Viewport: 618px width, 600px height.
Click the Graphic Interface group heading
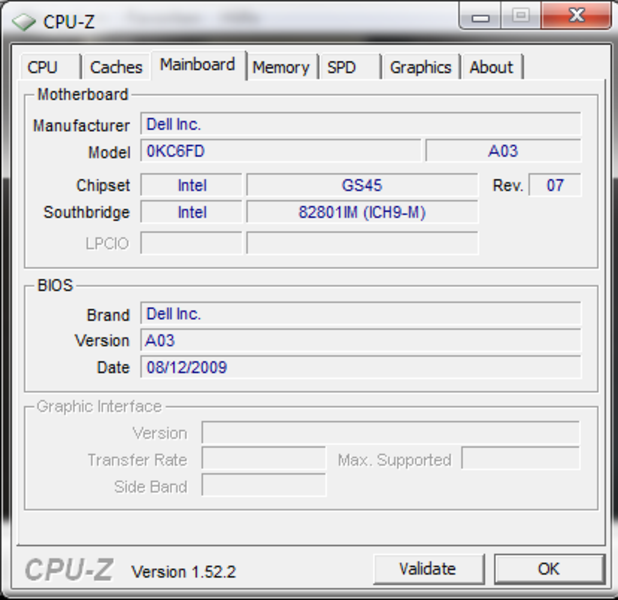(99, 406)
